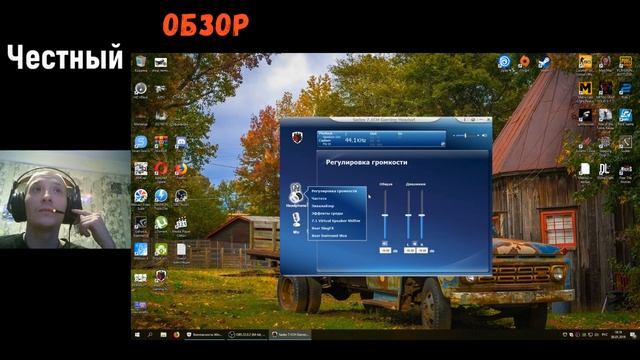Open the uTorrent desktop shortcut
The image size is (640, 360).
(161, 224)
